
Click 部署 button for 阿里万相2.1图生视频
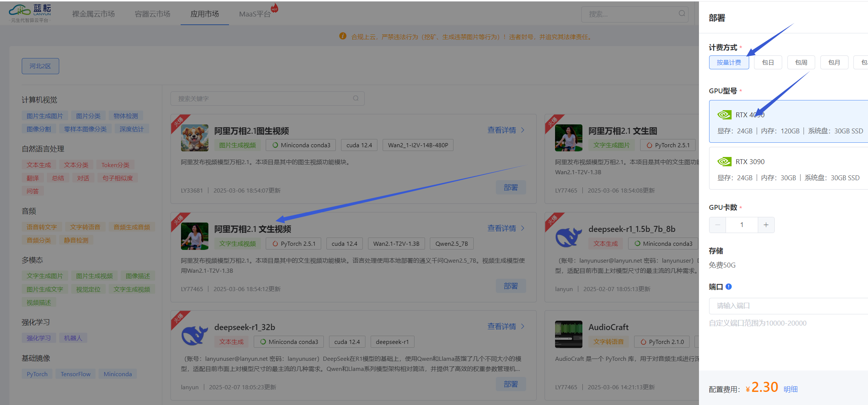pos(511,187)
